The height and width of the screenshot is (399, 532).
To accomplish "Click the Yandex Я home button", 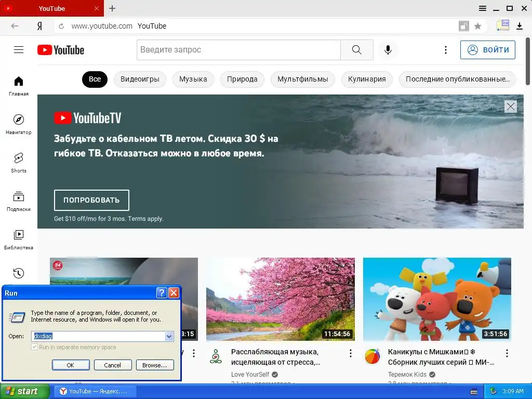I will (x=39, y=26).
